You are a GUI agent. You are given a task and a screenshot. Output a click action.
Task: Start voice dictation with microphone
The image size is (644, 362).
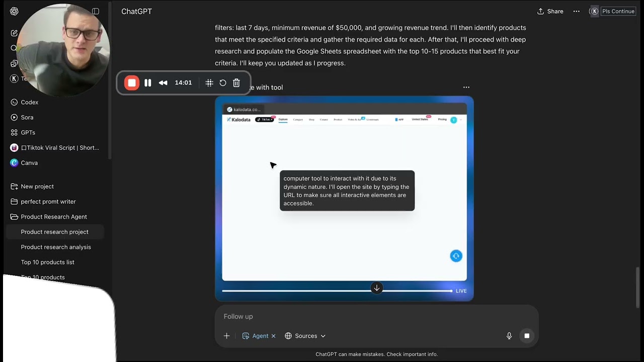point(509,336)
